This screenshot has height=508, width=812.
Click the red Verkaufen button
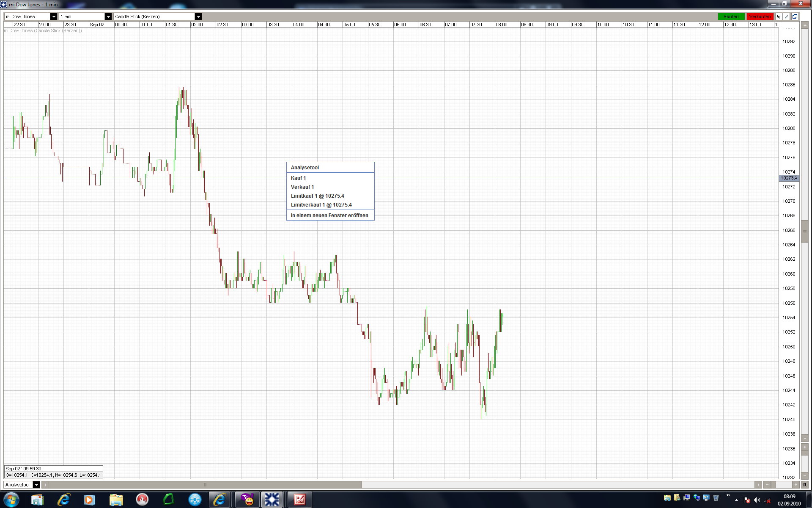pyautogui.click(x=760, y=17)
